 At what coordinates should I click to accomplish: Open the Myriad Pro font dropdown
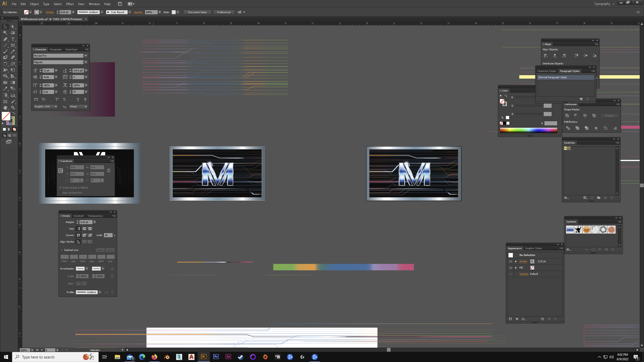click(x=86, y=56)
